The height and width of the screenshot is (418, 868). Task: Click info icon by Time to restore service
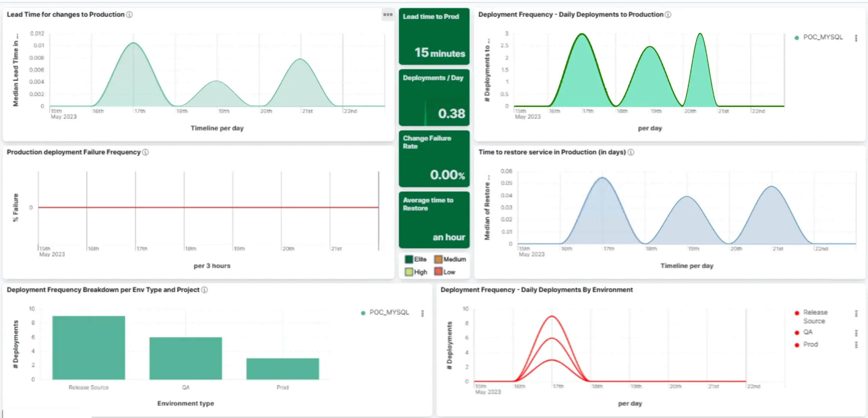click(x=631, y=152)
